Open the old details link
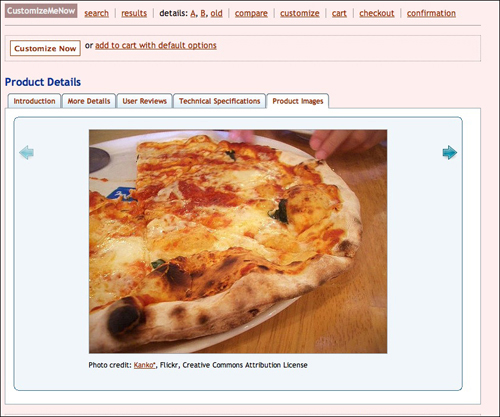500x417 pixels. 216,13
